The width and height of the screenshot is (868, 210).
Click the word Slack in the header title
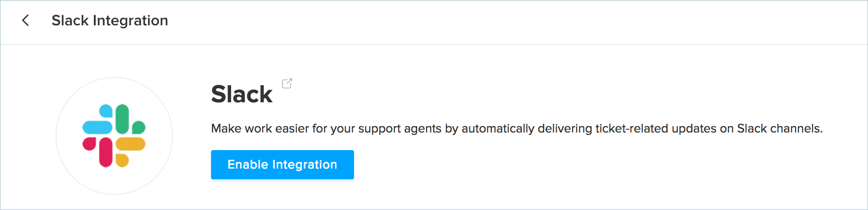tap(70, 20)
